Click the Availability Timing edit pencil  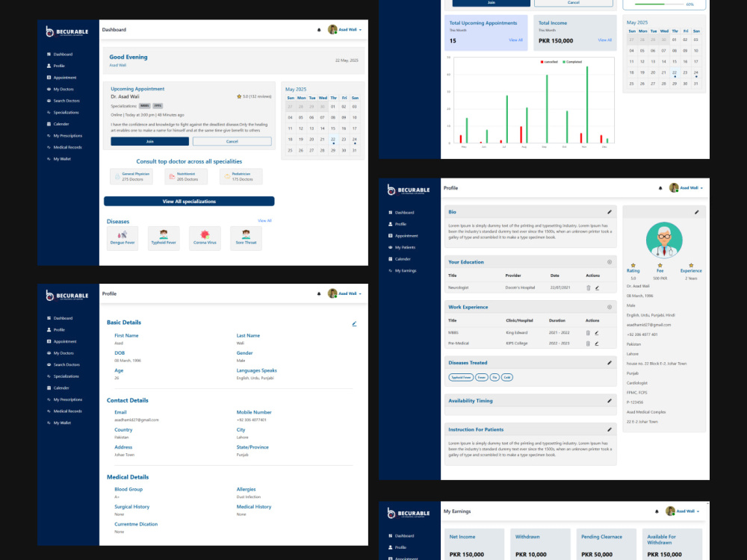(x=610, y=401)
